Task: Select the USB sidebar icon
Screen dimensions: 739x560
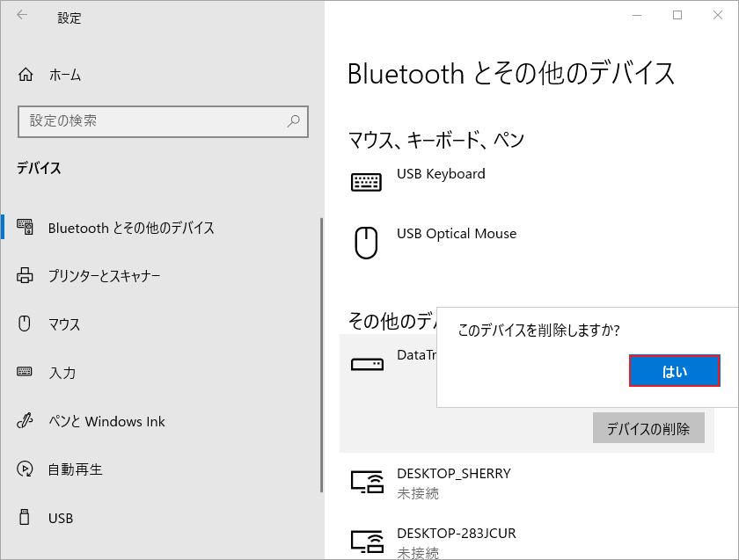Action: click(25, 518)
